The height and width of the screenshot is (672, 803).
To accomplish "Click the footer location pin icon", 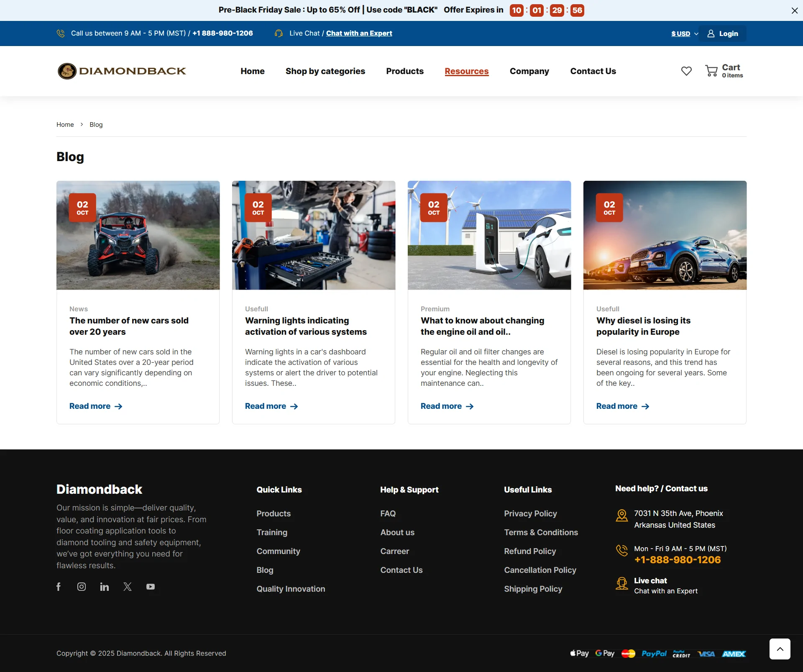I will [x=622, y=516].
